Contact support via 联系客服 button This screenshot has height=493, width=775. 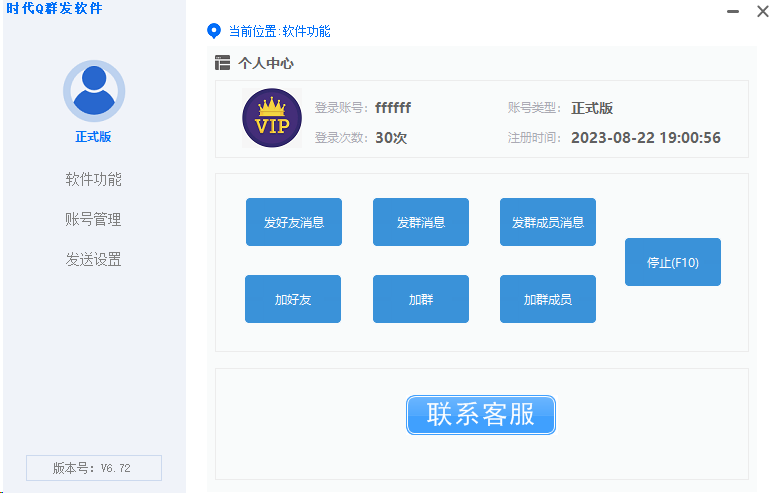(480, 415)
